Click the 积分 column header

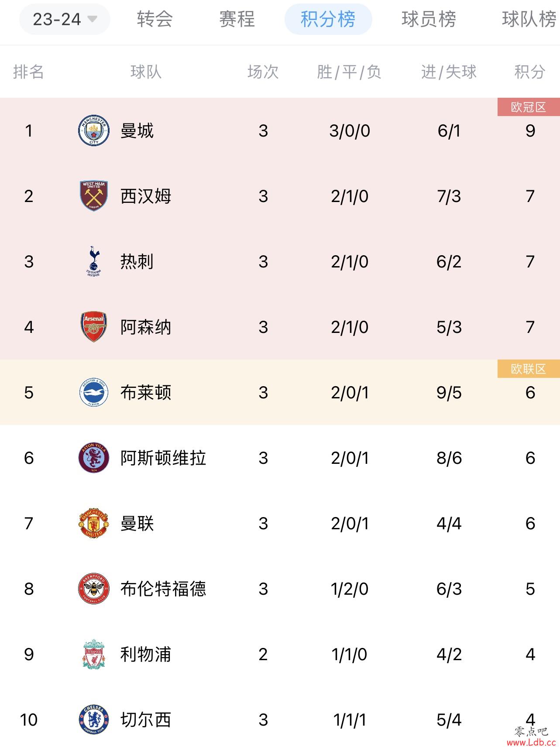click(x=530, y=72)
